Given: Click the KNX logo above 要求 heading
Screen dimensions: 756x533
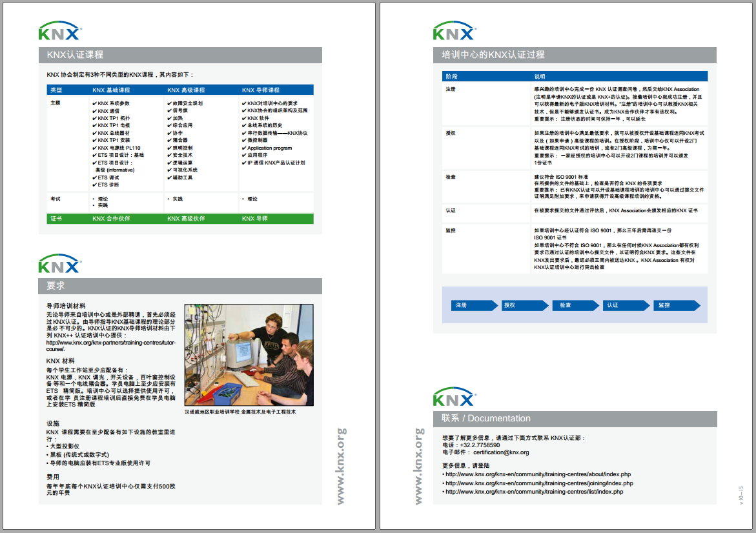Looking at the screenshot, I should tap(59, 263).
